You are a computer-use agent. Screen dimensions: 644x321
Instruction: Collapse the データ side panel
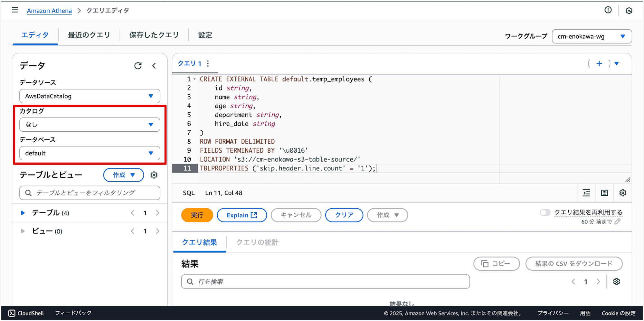(154, 66)
